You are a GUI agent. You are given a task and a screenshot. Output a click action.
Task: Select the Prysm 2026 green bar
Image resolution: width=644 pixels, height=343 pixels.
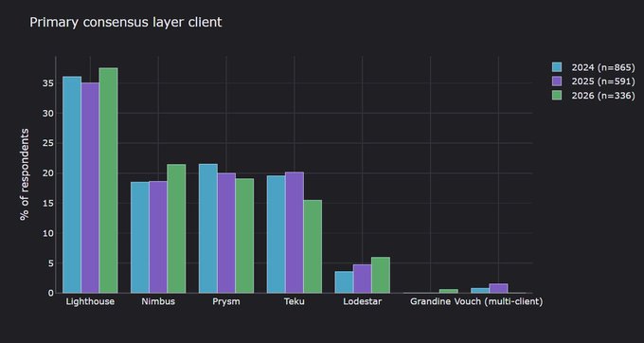pyautogui.click(x=244, y=236)
